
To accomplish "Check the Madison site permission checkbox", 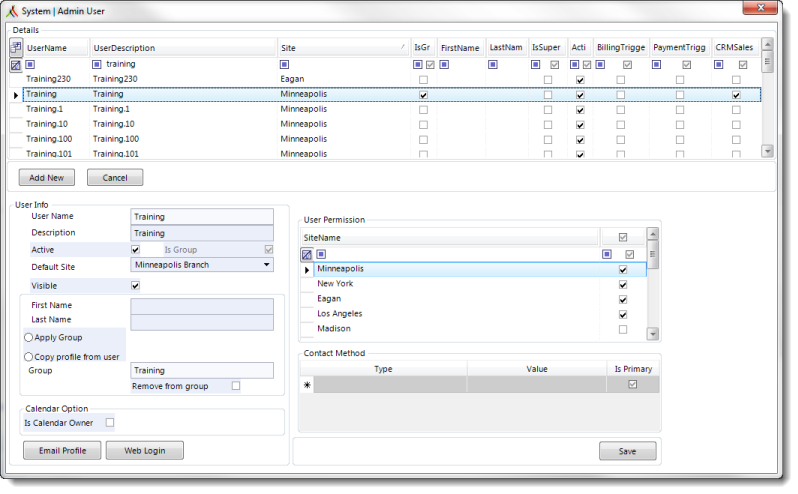I will coord(623,329).
